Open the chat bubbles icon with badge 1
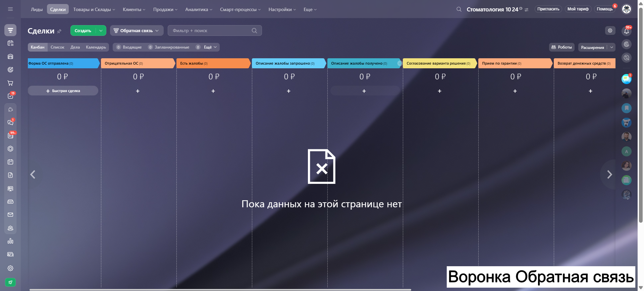The height and width of the screenshot is (291, 644). pos(10,122)
